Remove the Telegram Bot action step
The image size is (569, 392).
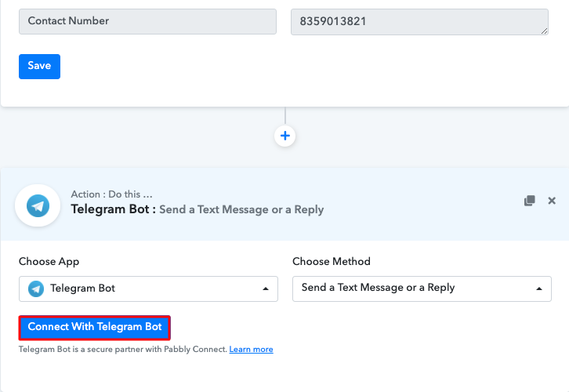[x=552, y=201]
